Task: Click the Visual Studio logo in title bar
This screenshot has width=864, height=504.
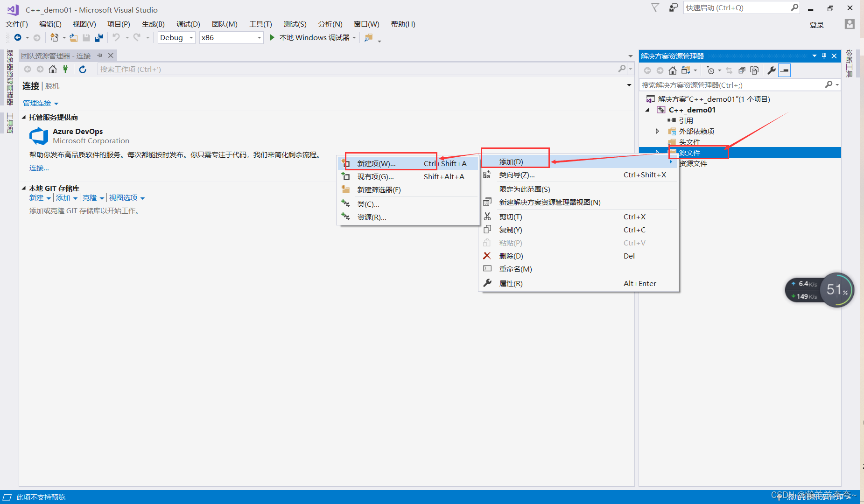Action: coord(13,9)
